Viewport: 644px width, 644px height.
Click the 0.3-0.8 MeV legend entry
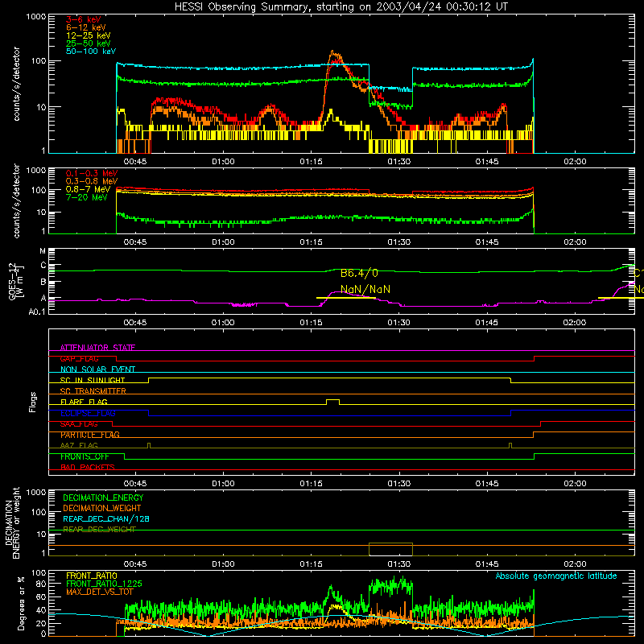pyautogui.click(x=92, y=181)
